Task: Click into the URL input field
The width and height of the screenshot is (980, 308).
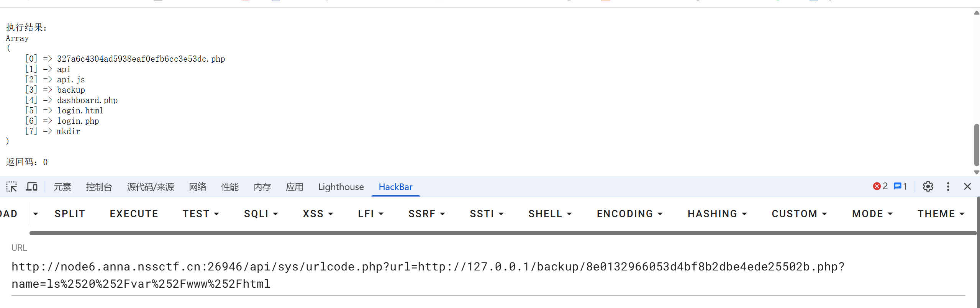Action: (x=488, y=275)
